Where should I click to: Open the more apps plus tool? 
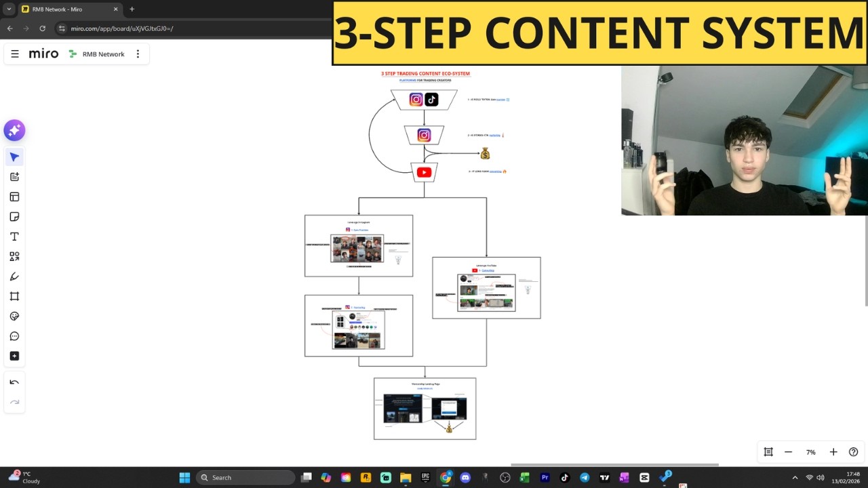pyautogui.click(x=14, y=356)
